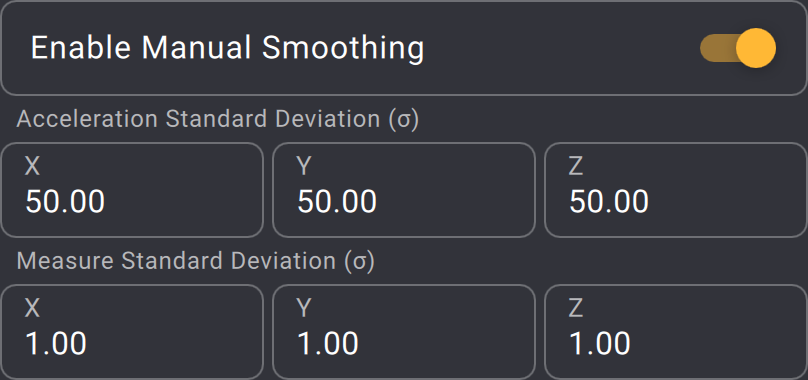Click the 50.00 value in Acceleration X

65,201
